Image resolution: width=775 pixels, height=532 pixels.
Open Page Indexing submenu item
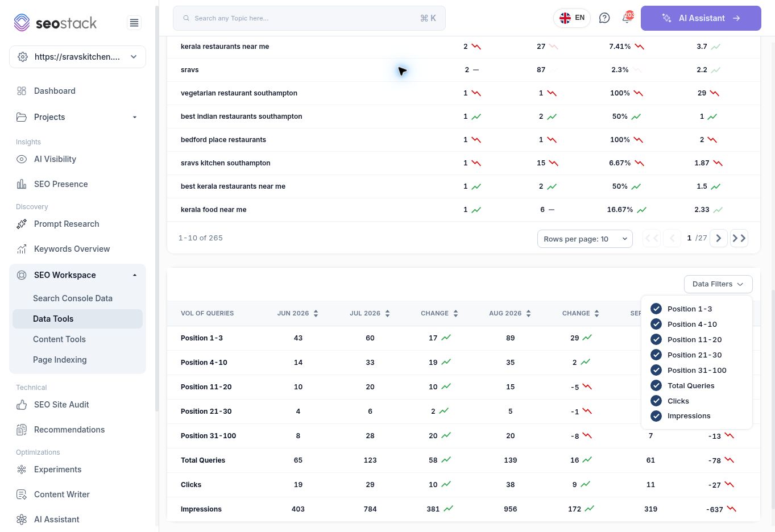60,360
